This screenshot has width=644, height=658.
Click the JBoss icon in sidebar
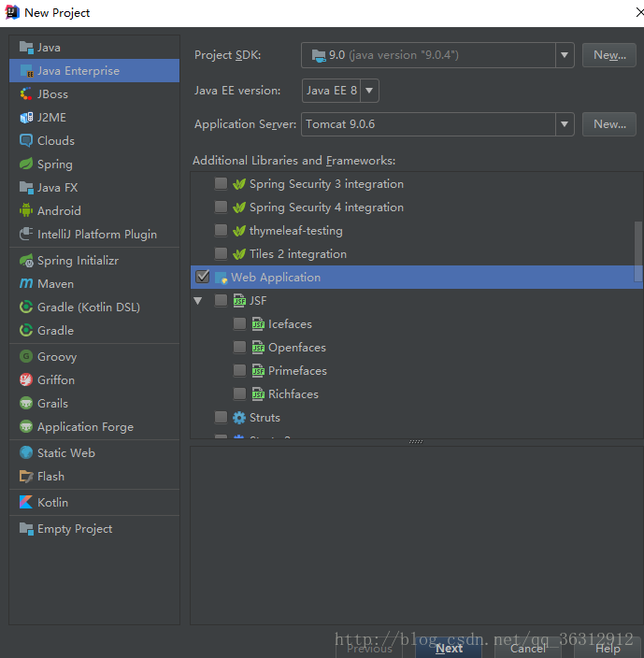coord(26,94)
